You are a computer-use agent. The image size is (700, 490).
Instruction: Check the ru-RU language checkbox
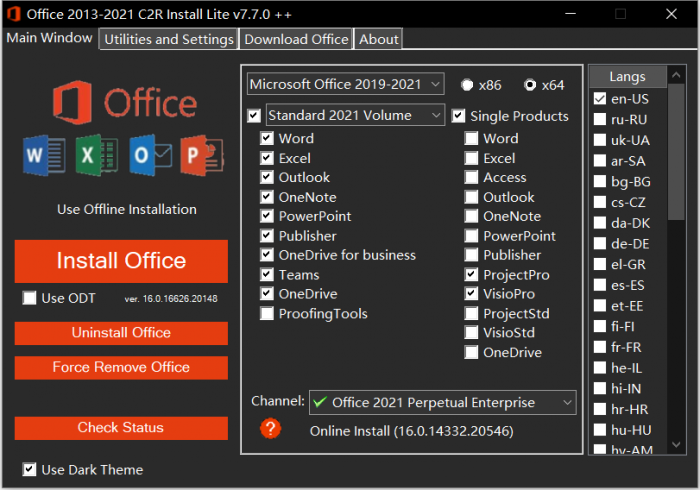pos(600,120)
